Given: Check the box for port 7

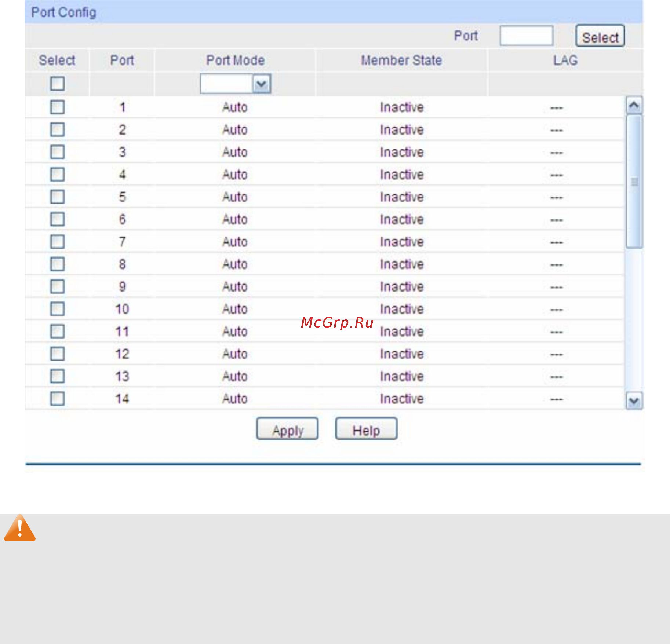Looking at the screenshot, I should [57, 242].
